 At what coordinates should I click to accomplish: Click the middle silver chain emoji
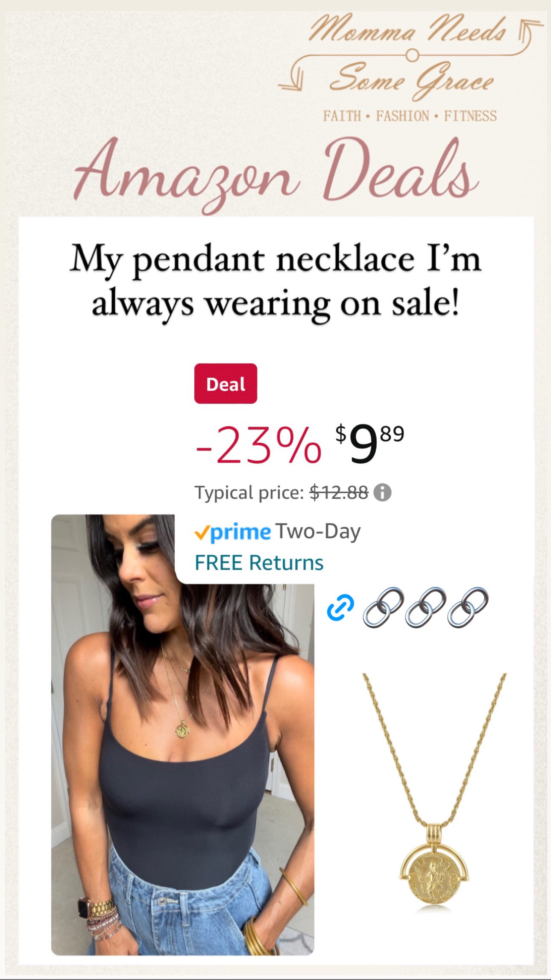click(x=425, y=607)
